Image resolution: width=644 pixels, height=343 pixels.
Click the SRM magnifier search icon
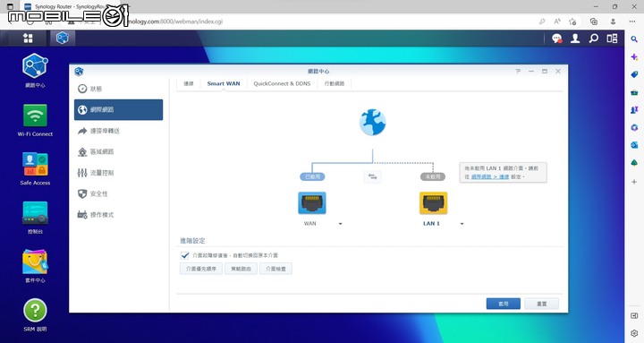594,39
